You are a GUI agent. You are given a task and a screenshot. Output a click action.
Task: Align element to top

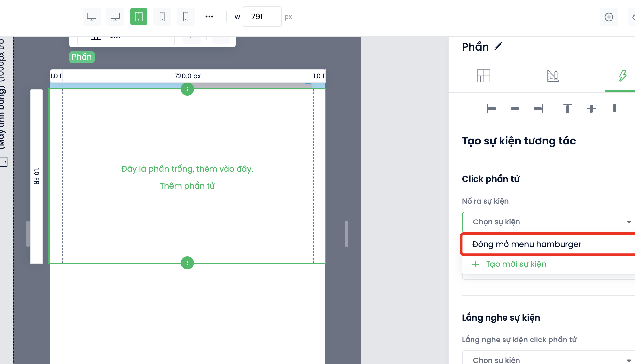(x=568, y=109)
